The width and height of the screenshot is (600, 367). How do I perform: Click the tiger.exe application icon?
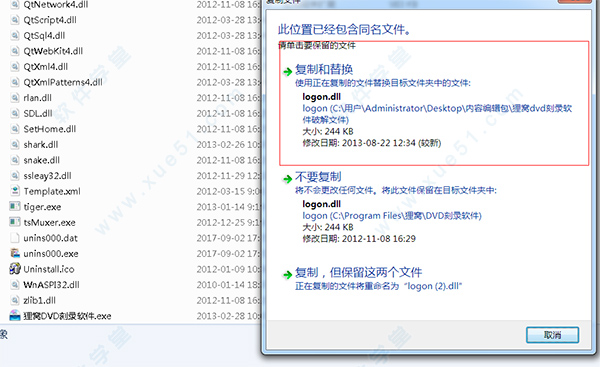15,207
